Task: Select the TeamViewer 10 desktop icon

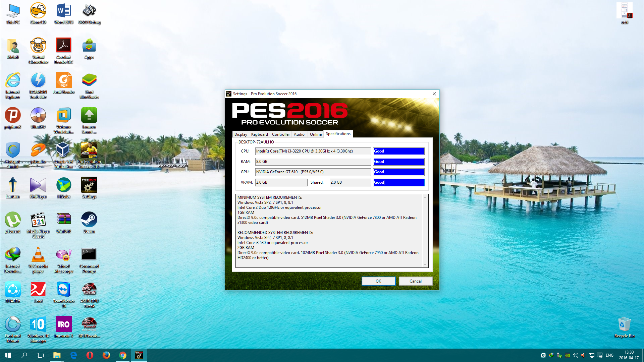Action: (64, 295)
